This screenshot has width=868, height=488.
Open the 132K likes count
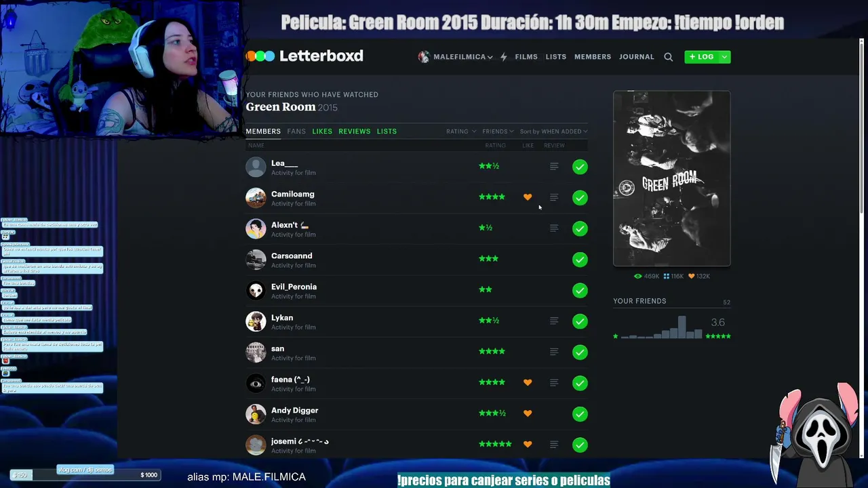(699, 277)
